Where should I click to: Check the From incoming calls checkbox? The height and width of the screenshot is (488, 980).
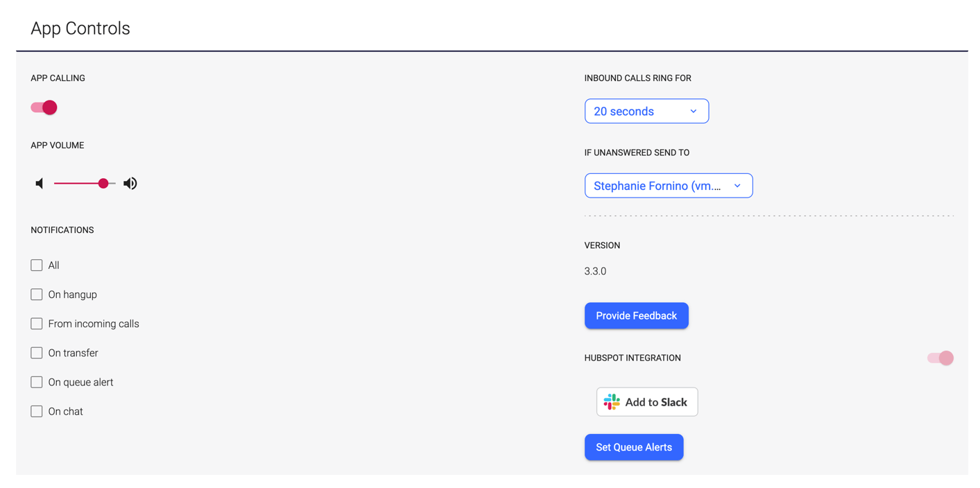(36, 323)
